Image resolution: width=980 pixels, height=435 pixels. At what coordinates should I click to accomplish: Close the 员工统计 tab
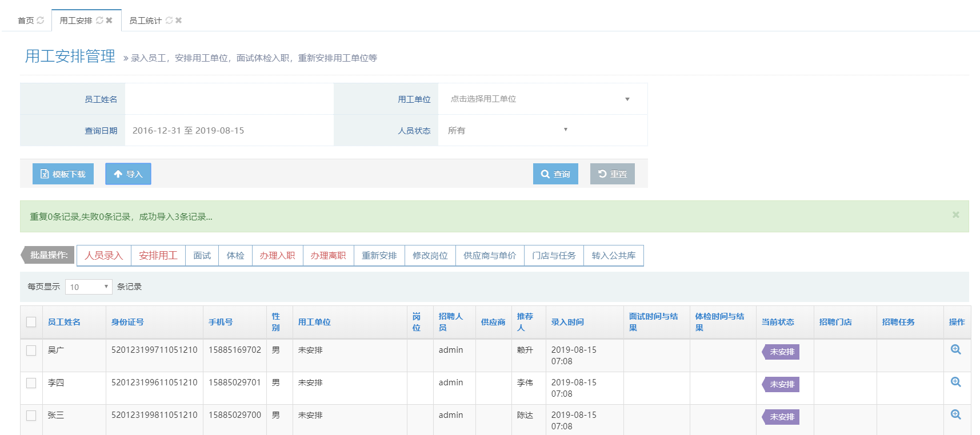pos(179,21)
